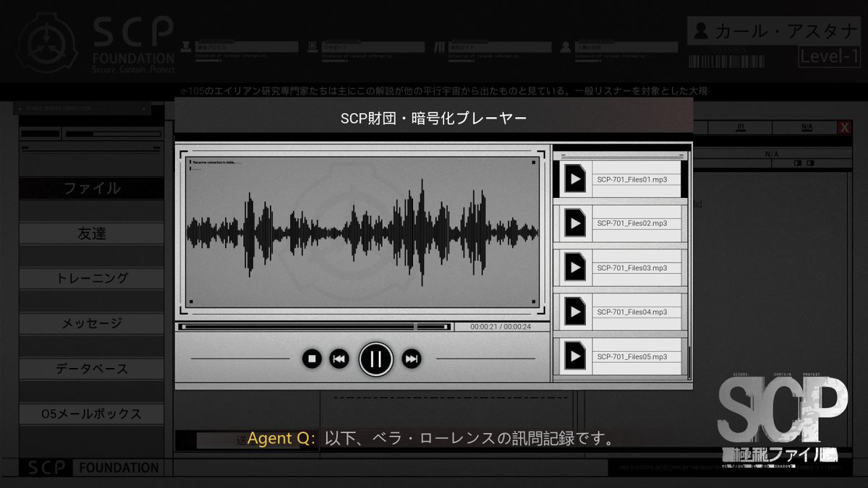
Task: Click the books icon in top bar
Action: (439, 46)
